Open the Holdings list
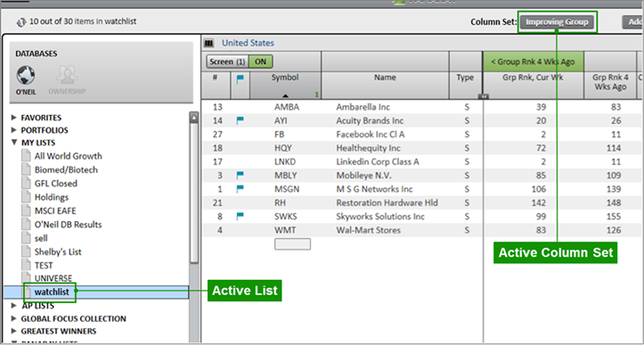Viewport: 644px width, 345px height. (x=52, y=197)
